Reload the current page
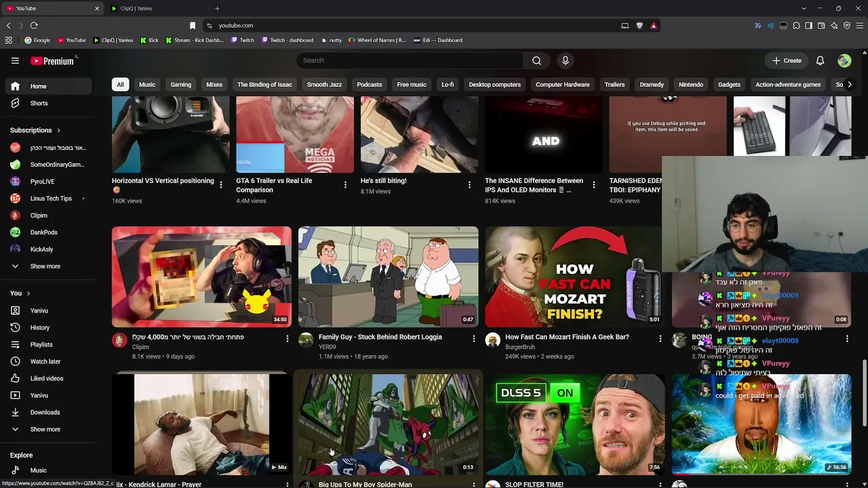The image size is (868, 488). [x=34, y=26]
